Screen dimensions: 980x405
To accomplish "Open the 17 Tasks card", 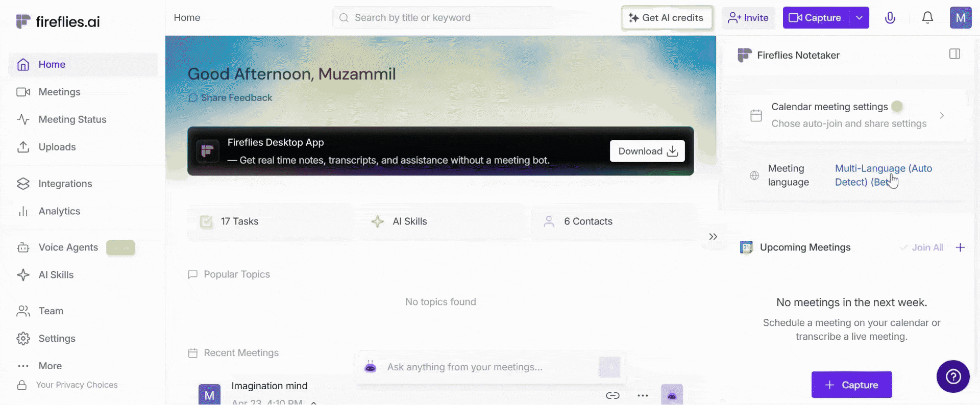I will [270, 221].
